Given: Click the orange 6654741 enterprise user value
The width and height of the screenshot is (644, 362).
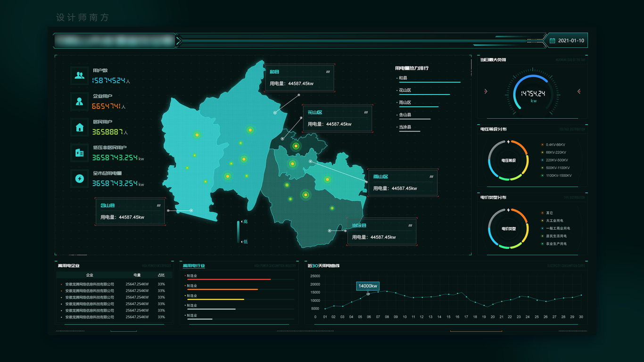Looking at the screenshot, I should click(x=106, y=107).
